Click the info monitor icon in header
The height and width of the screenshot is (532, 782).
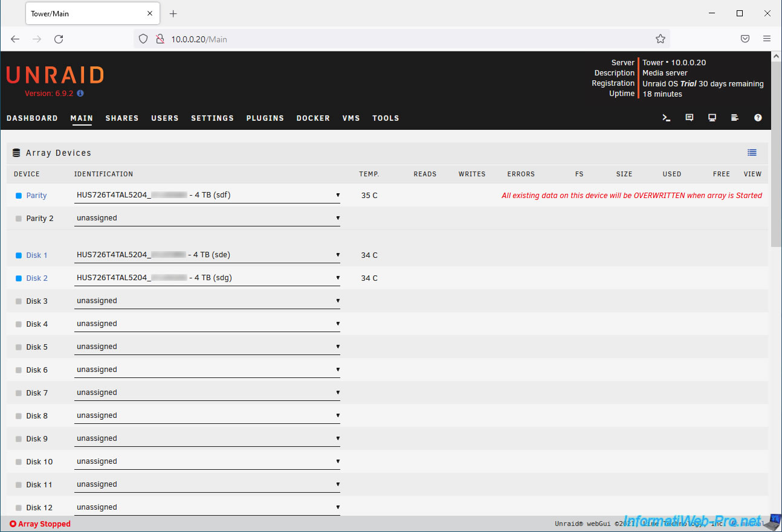coord(712,118)
